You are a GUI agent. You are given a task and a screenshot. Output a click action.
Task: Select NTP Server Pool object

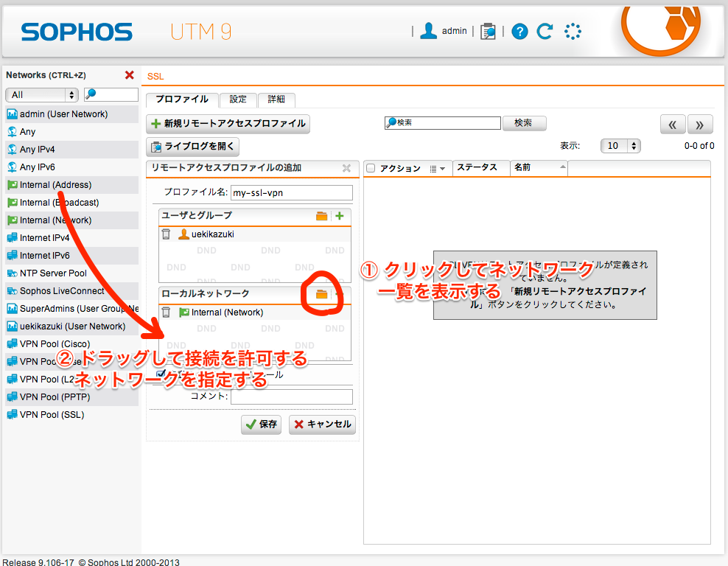coord(72,273)
